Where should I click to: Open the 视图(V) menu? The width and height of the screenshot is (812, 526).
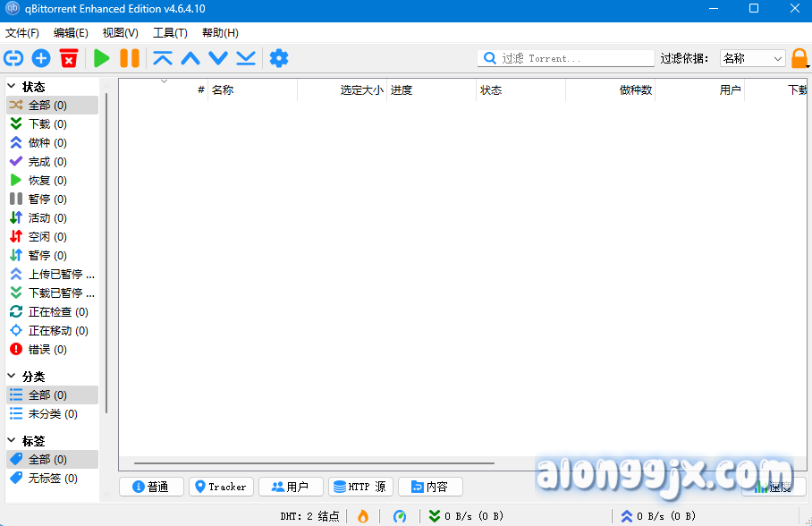[x=120, y=33]
